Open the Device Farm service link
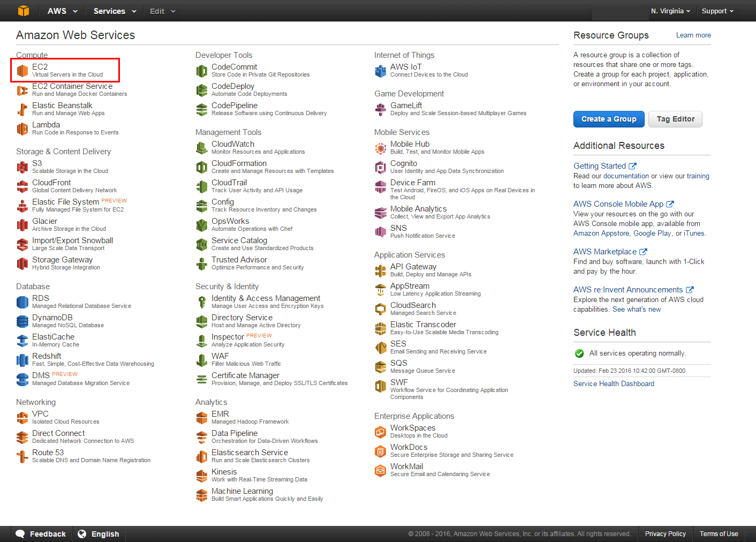Screen dimensions: 756x542 (x=413, y=183)
